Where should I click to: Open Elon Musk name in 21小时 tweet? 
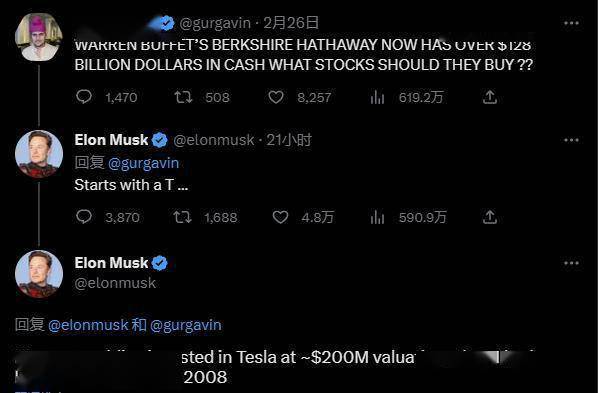pyautogui.click(x=111, y=140)
